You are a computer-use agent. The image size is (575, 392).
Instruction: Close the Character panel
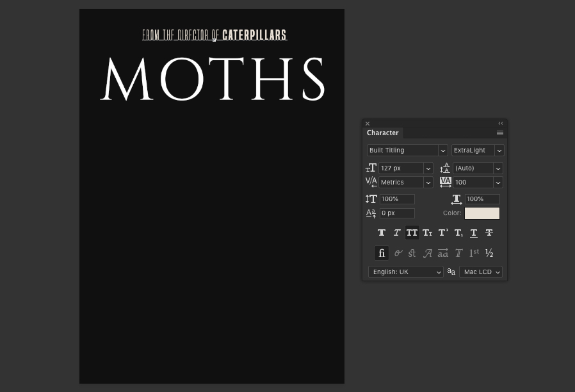[368, 124]
